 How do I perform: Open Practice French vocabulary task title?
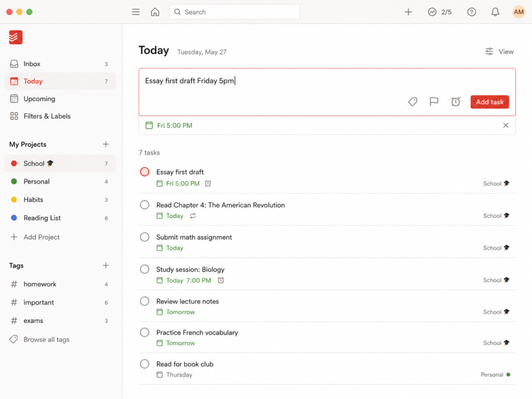[x=197, y=332]
